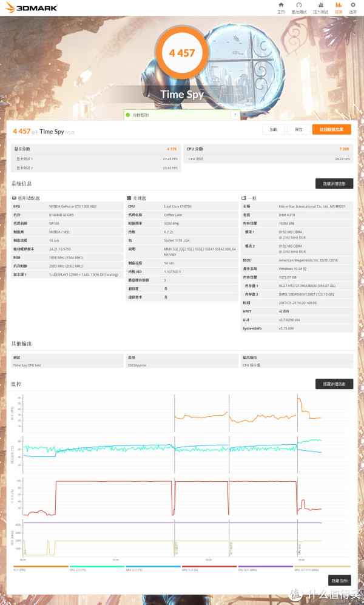Click the graphics adapter section icon
Viewport: 364px width, 605px height.
coord(15,198)
